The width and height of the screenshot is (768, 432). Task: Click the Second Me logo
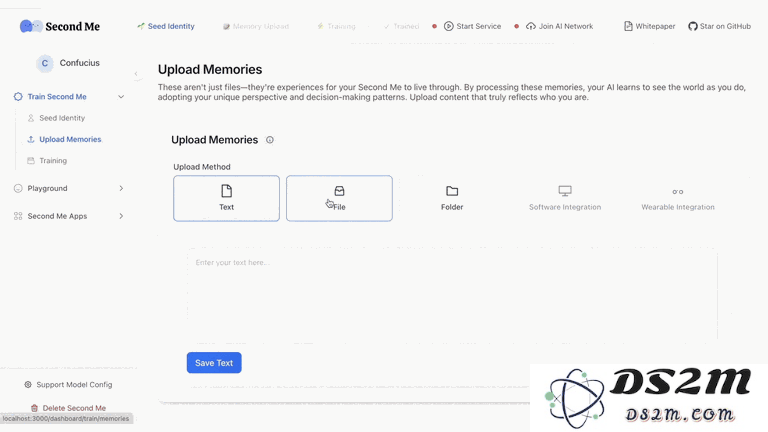tap(60, 26)
